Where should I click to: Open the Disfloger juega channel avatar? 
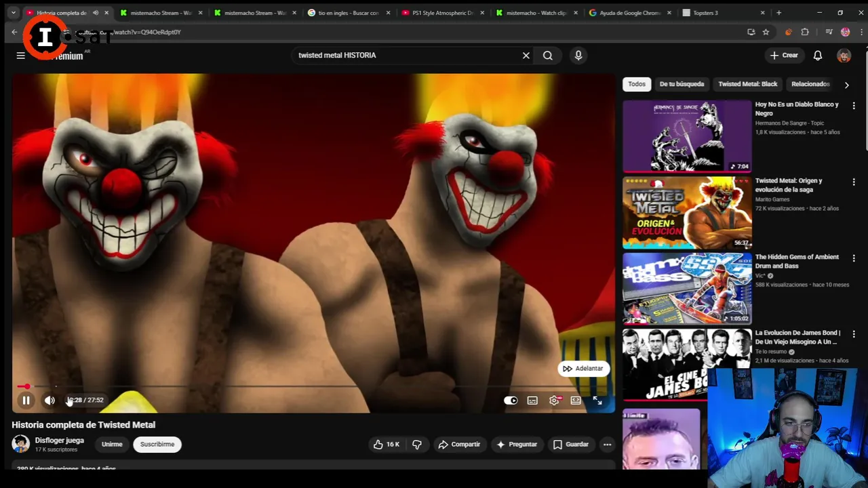[x=20, y=444]
